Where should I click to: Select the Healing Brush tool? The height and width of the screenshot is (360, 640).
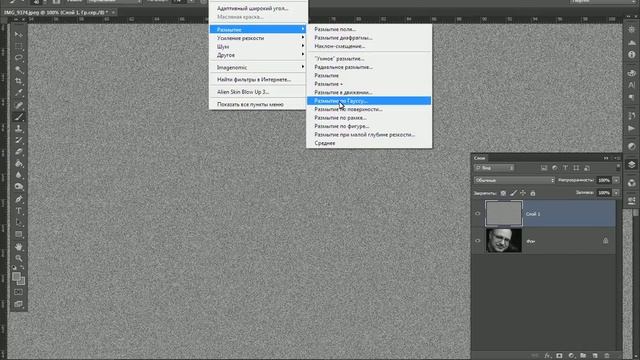18,105
